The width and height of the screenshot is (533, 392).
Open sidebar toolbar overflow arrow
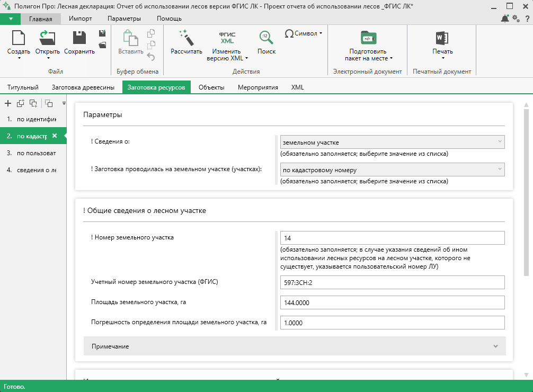click(x=64, y=103)
